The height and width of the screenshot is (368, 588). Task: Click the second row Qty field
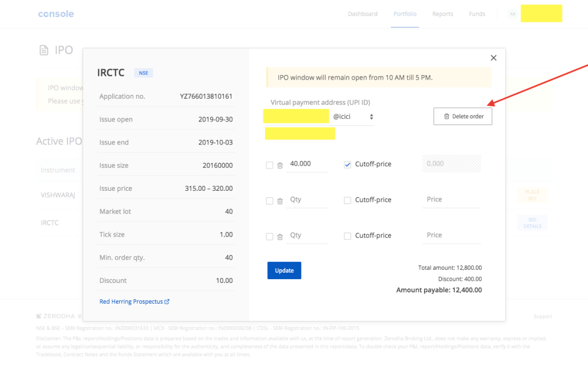click(x=307, y=200)
